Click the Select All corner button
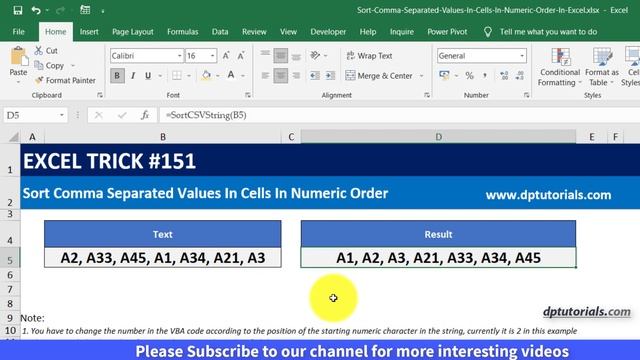This screenshot has height=360, width=640. 13,137
